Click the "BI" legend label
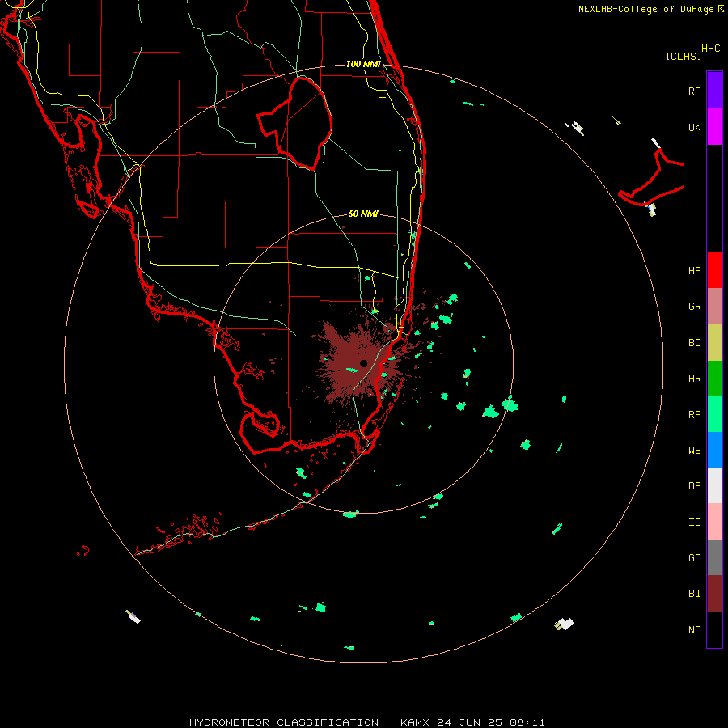Viewport: 728px width, 728px height. pos(694,594)
